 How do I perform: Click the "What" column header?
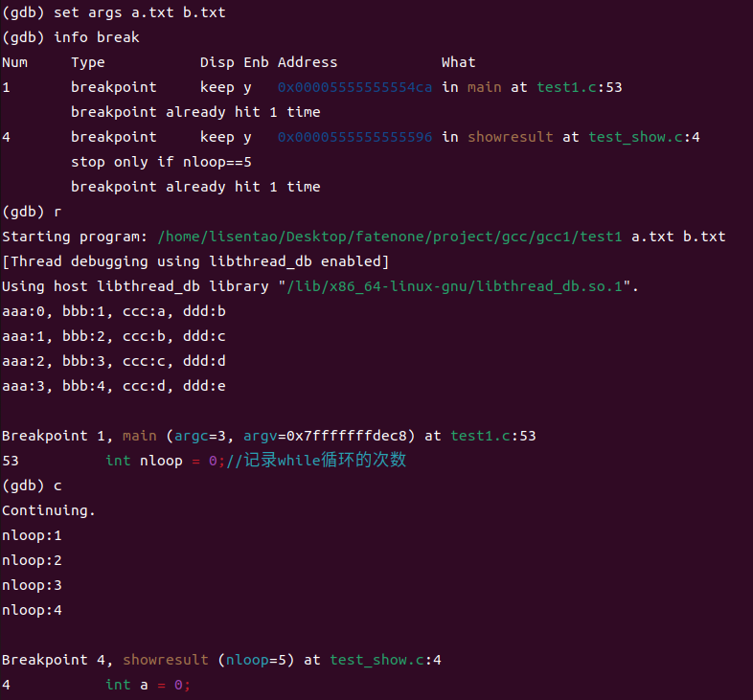pyautogui.click(x=458, y=62)
